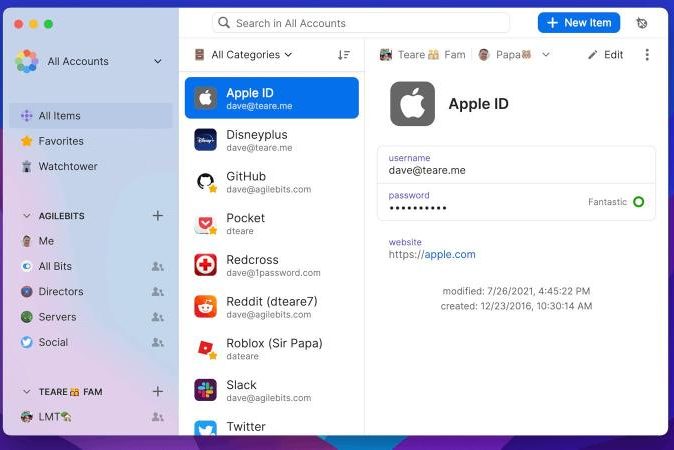Click the New Item button
The image size is (674, 450).
[x=578, y=23]
